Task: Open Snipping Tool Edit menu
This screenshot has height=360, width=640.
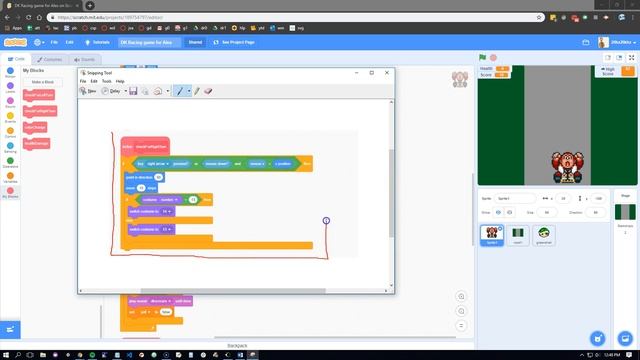Action: point(94,81)
